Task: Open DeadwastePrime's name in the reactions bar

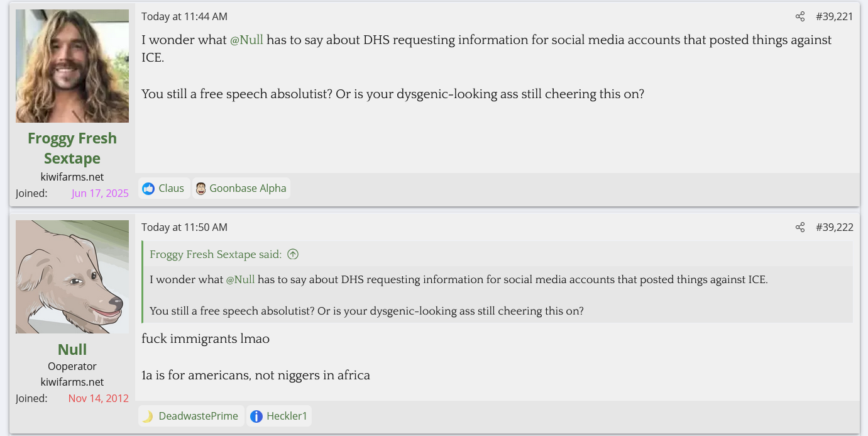Action: (198, 416)
